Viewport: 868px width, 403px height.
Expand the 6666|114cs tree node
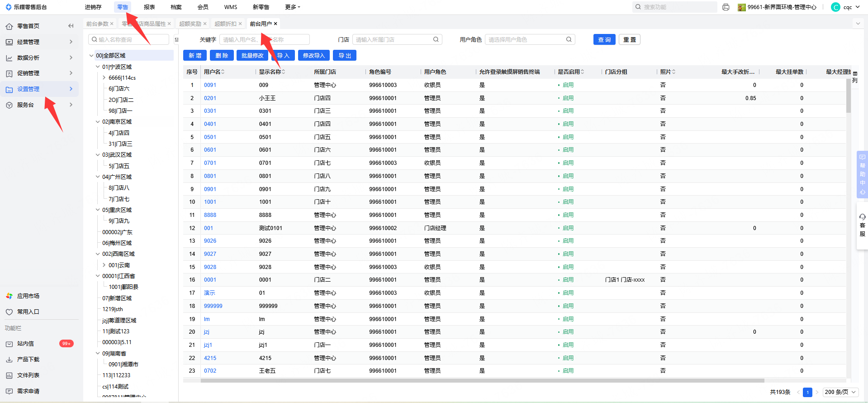point(104,78)
